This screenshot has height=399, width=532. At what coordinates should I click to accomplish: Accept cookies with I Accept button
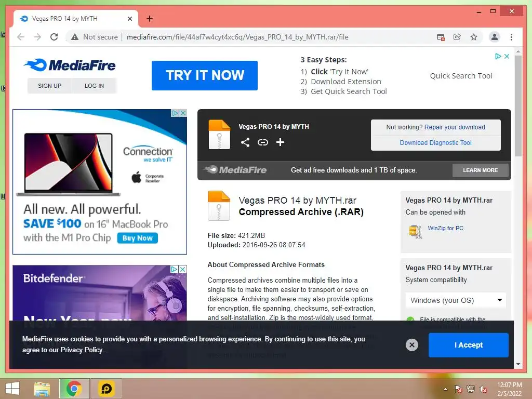coord(468,345)
